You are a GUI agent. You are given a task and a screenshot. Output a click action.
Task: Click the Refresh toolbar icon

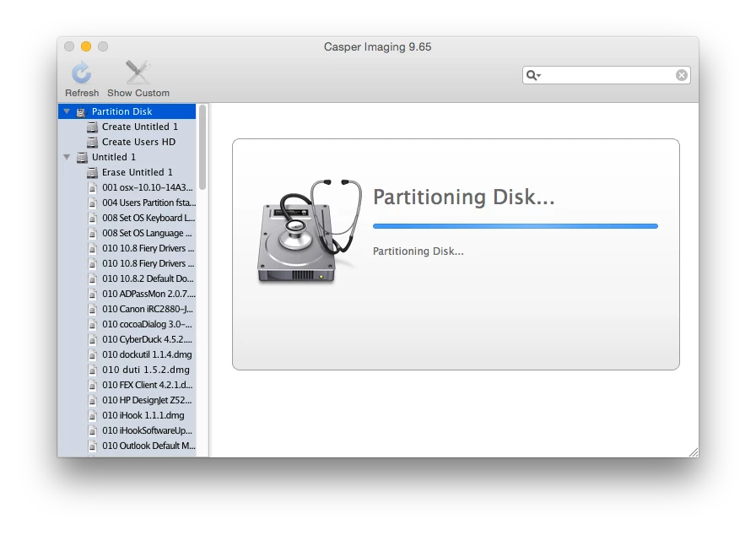82,73
